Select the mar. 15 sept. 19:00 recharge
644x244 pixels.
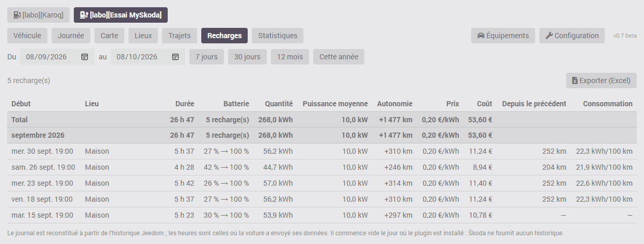pyautogui.click(x=322, y=215)
